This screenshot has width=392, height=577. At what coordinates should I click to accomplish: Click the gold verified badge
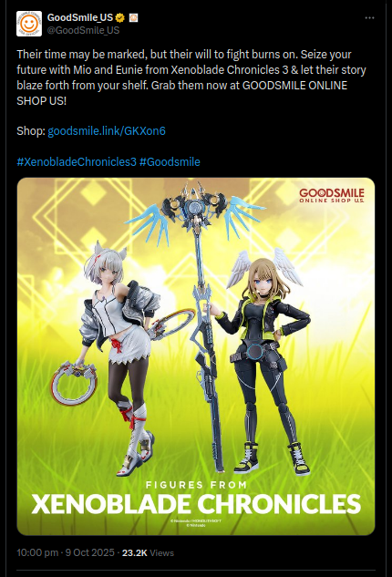point(120,17)
